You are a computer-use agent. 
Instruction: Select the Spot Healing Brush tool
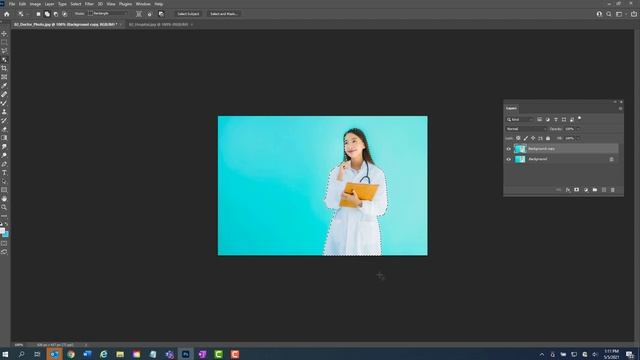pos(4,94)
